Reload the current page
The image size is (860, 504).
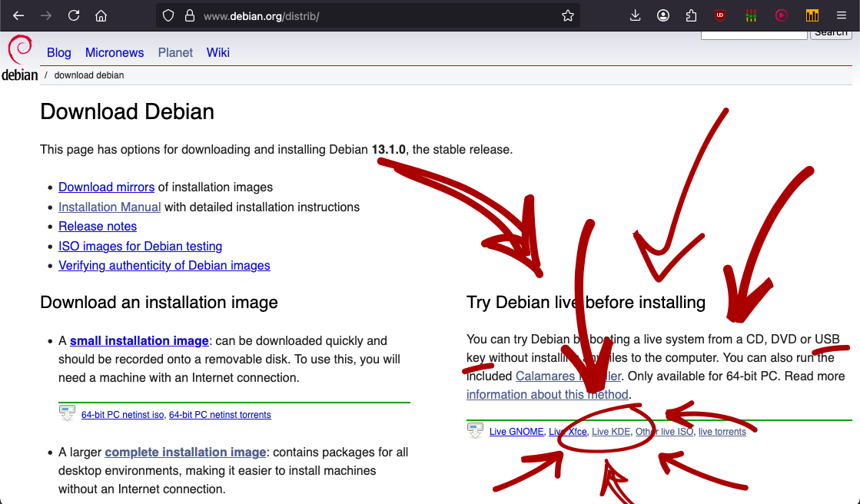(74, 15)
